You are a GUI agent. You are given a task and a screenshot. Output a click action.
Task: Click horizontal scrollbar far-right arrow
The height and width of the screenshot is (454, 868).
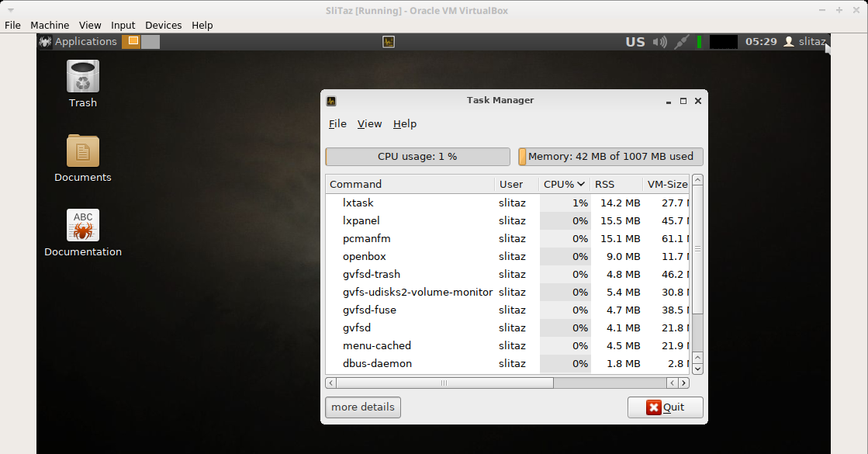pyautogui.click(x=683, y=383)
